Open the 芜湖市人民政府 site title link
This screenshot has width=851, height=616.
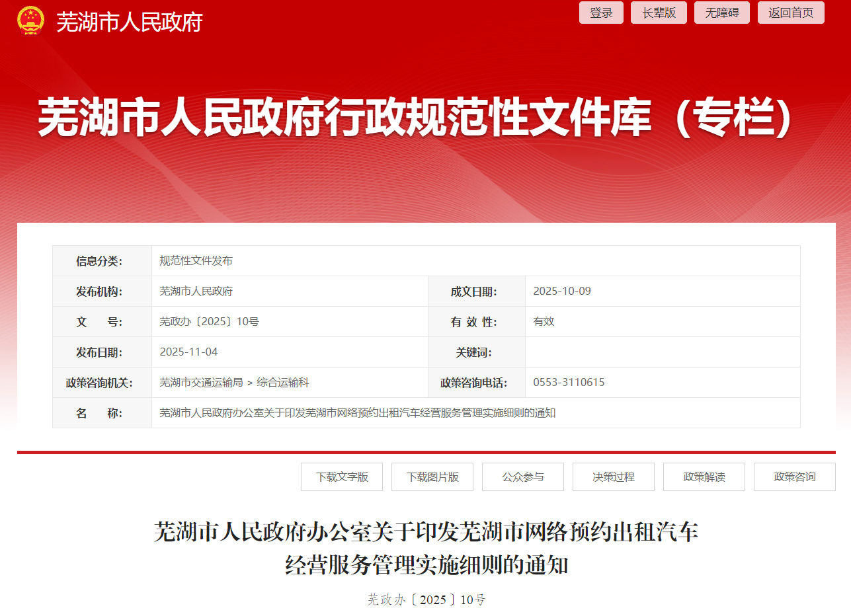point(129,22)
